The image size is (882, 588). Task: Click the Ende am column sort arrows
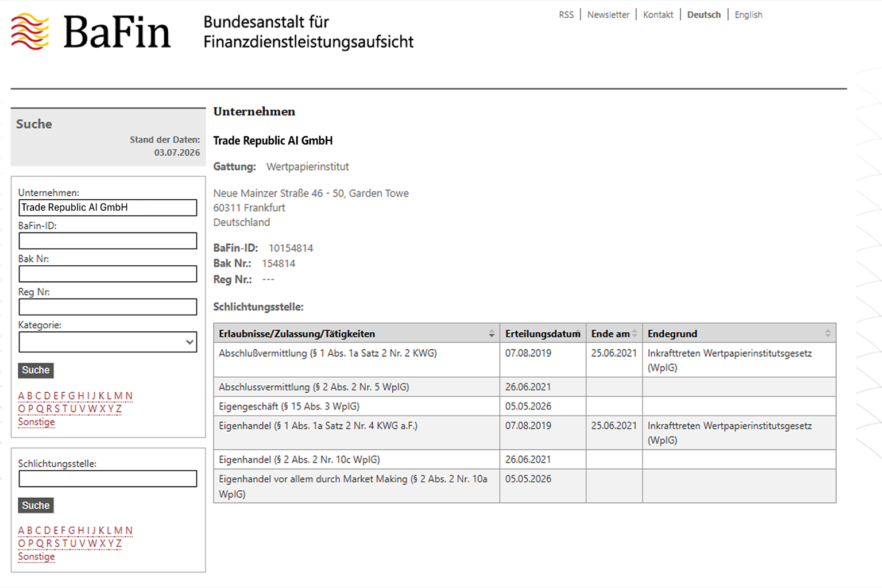635,334
